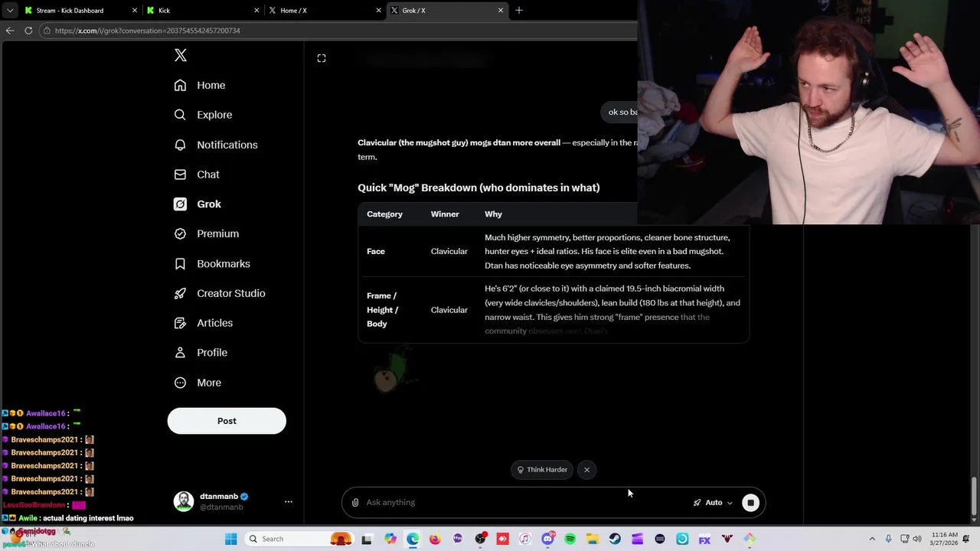
Task: Open the FX app from taskbar
Action: [704, 540]
